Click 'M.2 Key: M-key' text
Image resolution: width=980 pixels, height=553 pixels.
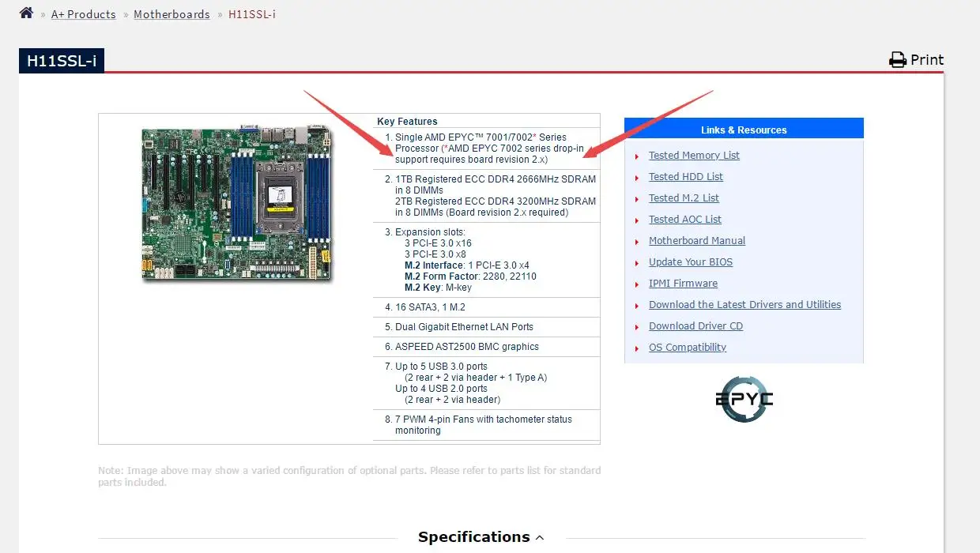point(439,288)
